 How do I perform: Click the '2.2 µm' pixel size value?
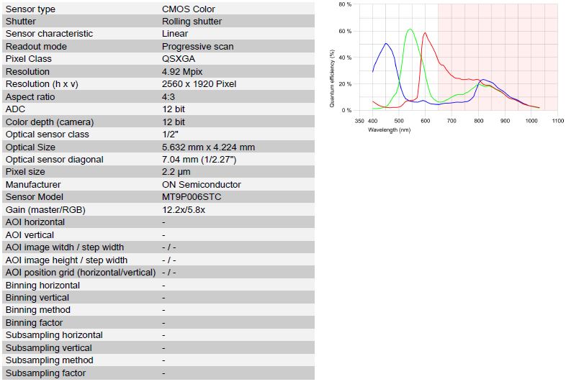click(176, 172)
